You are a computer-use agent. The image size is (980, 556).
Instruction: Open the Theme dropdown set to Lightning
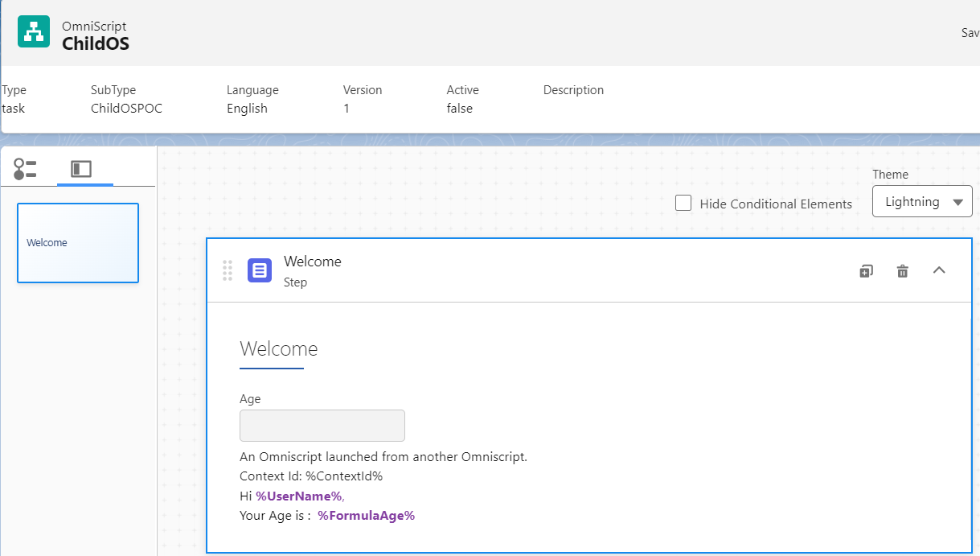tap(921, 202)
